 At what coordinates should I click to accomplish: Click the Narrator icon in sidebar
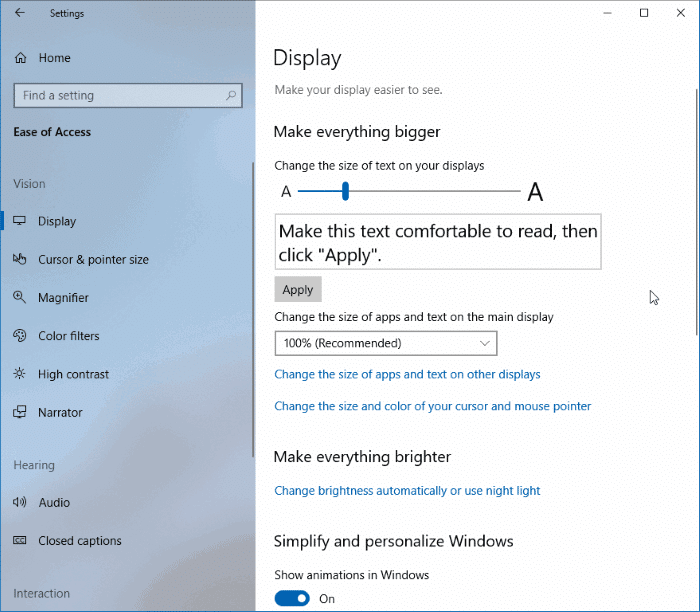coord(20,412)
